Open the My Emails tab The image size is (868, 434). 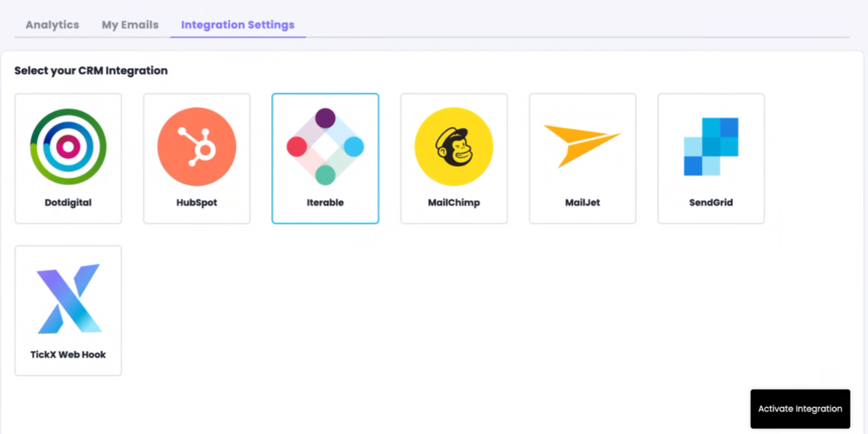pos(129,24)
